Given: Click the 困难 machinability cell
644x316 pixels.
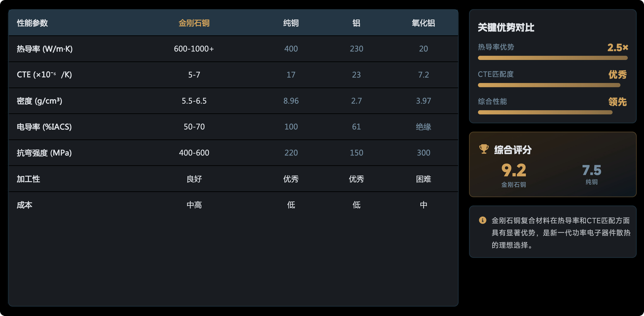Looking at the screenshot, I should 423,179.
